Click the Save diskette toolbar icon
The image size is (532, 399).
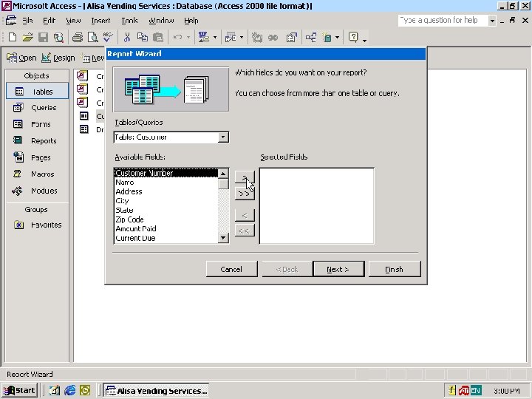click(43, 37)
